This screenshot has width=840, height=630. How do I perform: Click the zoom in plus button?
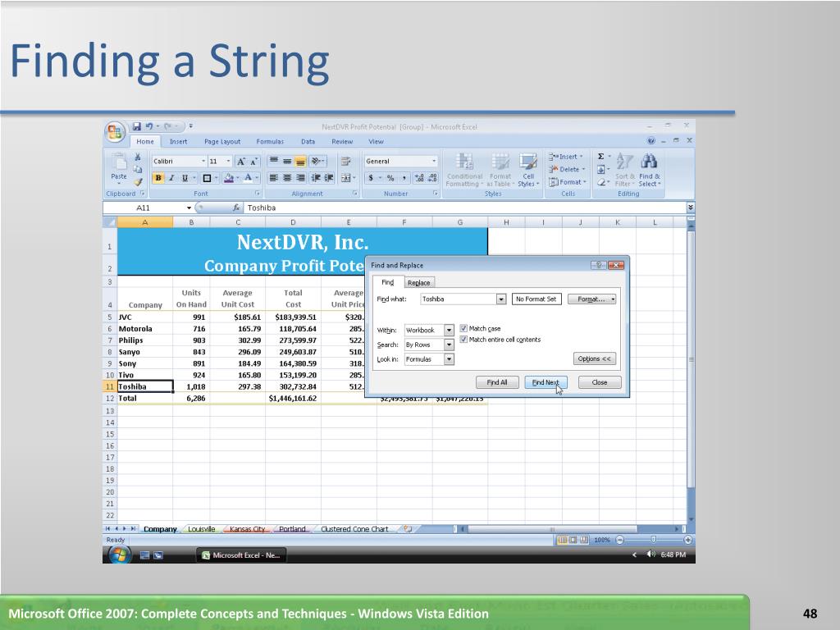(x=688, y=540)
